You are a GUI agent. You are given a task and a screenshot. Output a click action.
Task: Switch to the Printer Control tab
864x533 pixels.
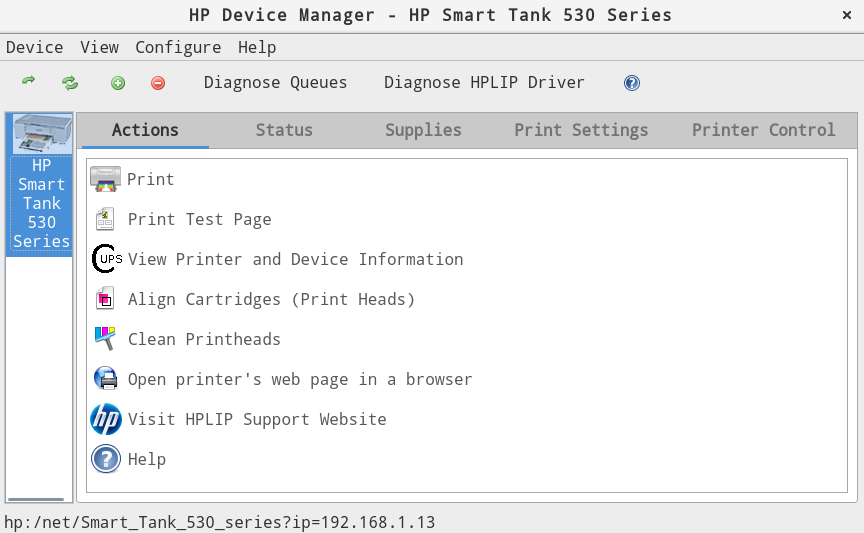(764, 130)
